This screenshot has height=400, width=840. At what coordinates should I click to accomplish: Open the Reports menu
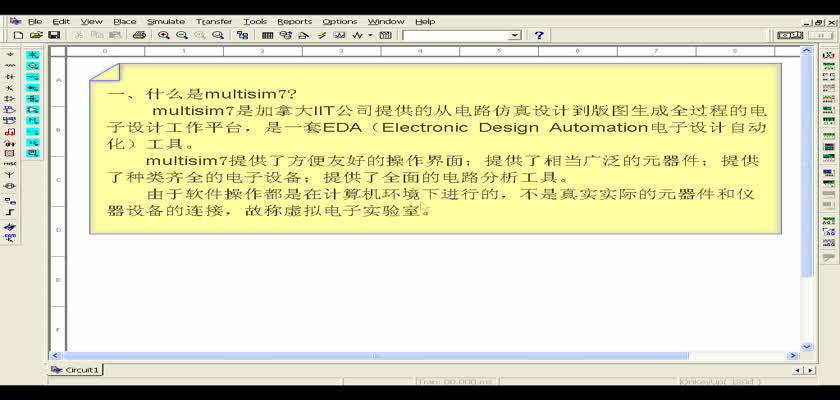click(295, 21)
